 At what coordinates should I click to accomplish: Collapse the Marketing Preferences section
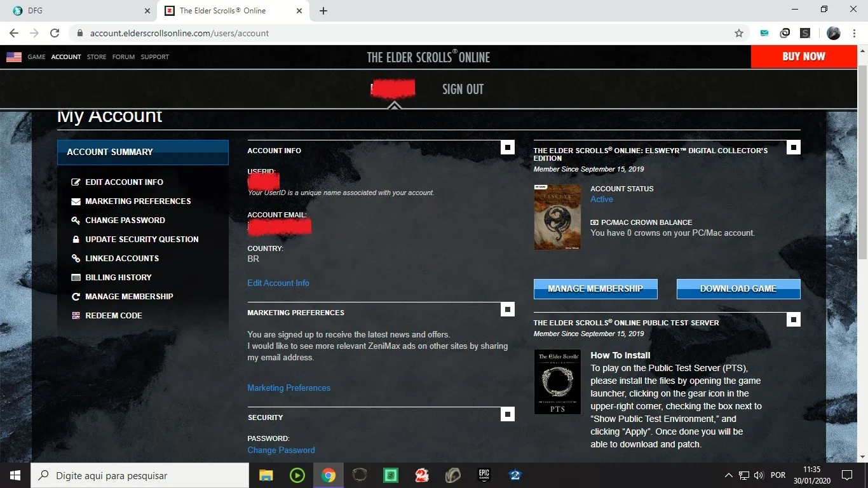[x=507, y=309]
